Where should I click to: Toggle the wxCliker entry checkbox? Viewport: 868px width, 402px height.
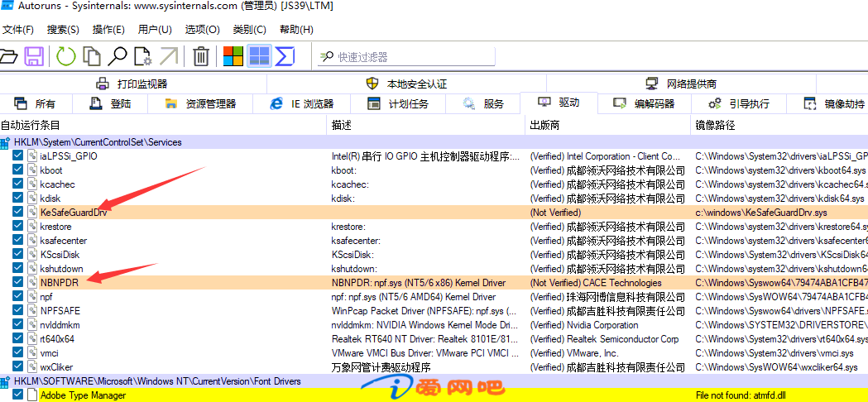point(17,367)
